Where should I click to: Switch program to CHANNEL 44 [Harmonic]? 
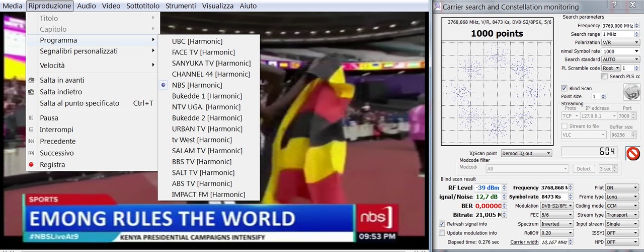(209, 74)
